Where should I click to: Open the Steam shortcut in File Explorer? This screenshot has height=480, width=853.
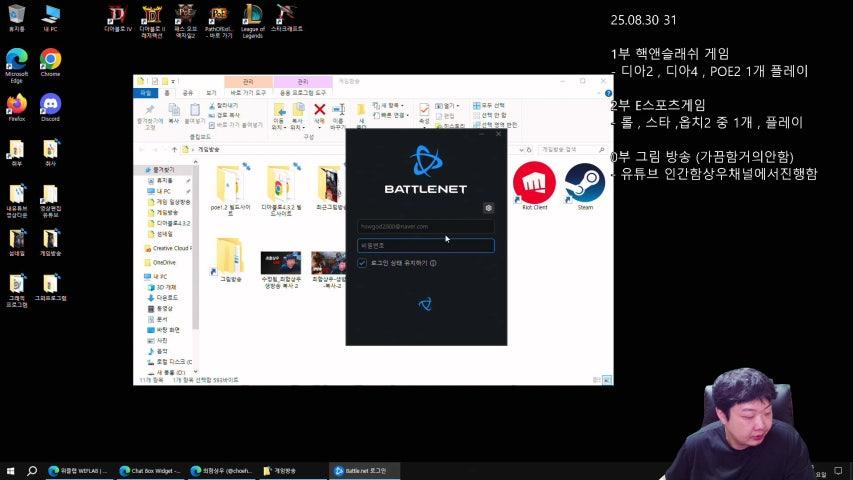[x=585, y=187]
